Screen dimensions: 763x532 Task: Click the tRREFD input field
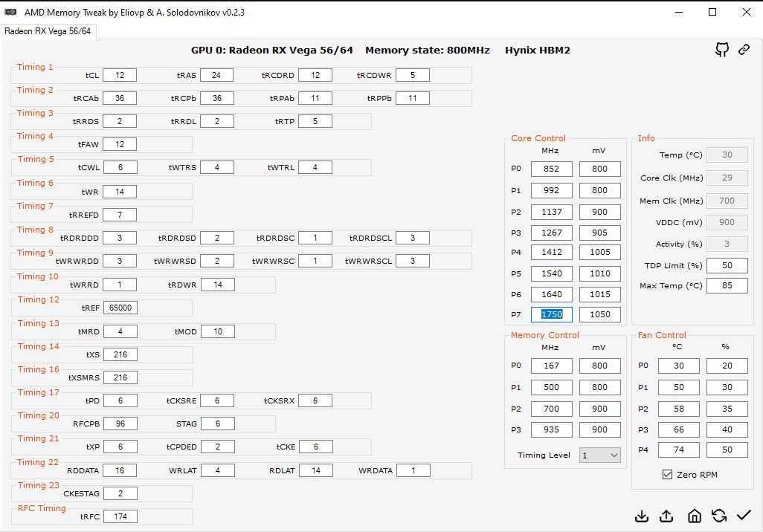(x=120, y=215)
